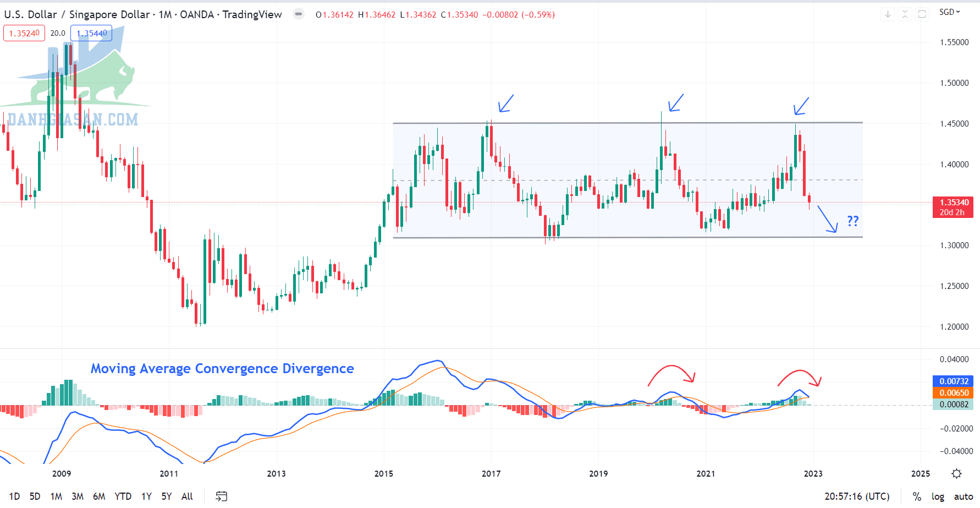
Task: Click the 1.55000 price axis label
Action: point(954,42)
